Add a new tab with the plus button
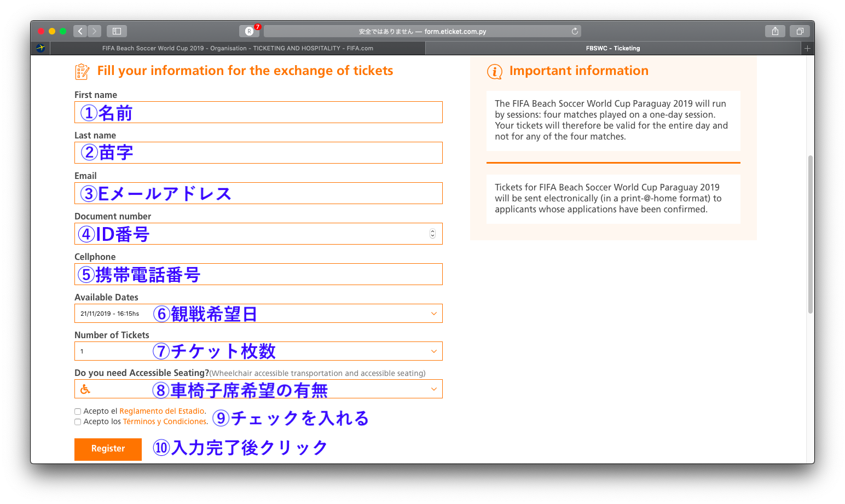Screen dimensions: 845x504 tap(807, 48)
